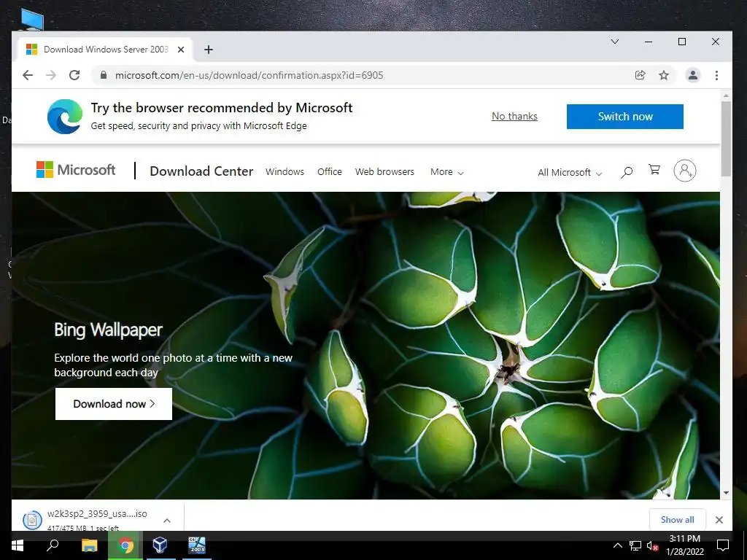Open w2k3sp2_3959_usa iso download item
Image resolution: width=747 pixels, height=560 pixels.
[97, 519]
